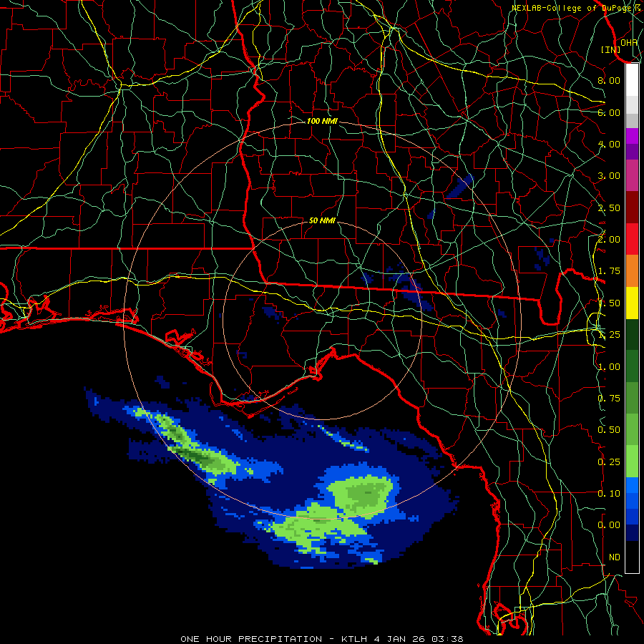Click the 0.00 legend value
The width and height of the screenshot is (644, 644).
pos(609,525)
